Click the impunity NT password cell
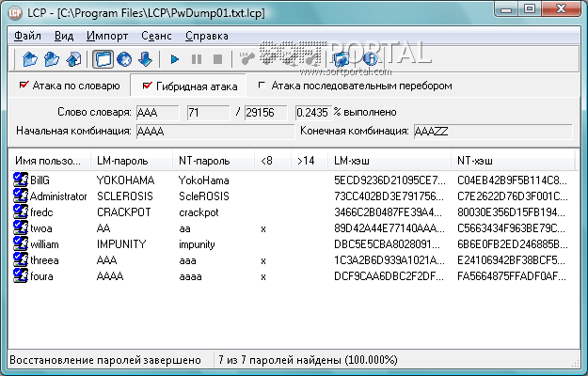The height and width of the screenshot is (376, 588). [x=197, y=244]
